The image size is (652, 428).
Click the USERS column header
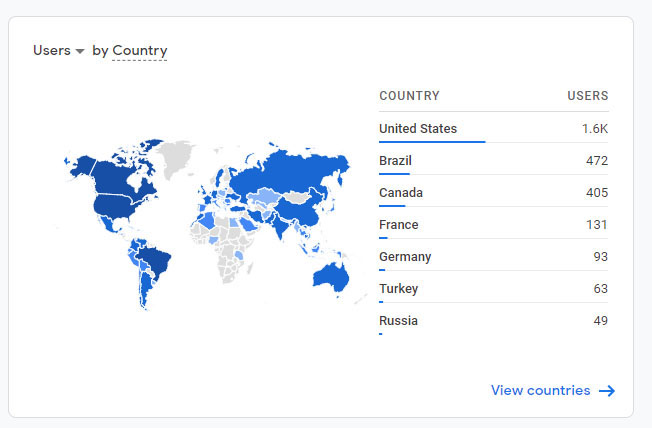(x=587, y=96)
